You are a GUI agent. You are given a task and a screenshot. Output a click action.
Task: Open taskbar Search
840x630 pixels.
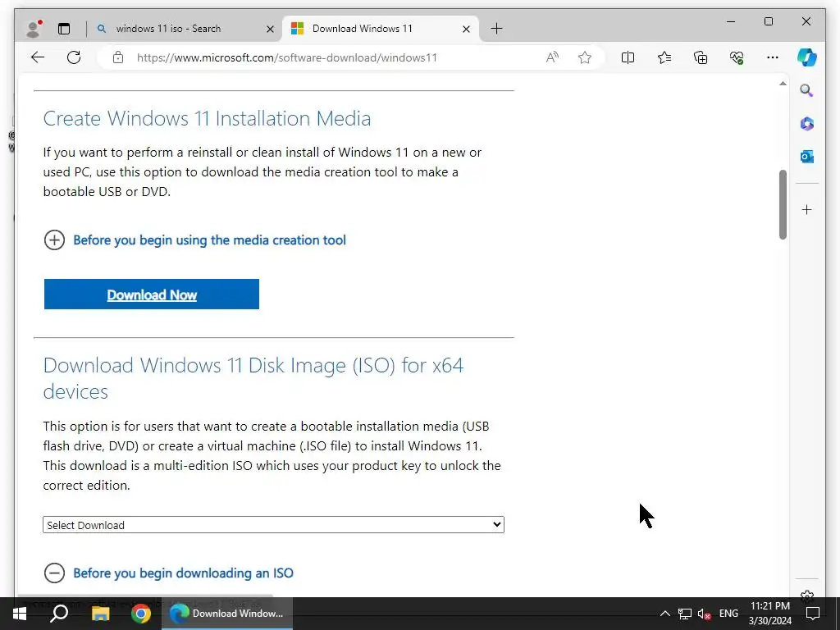[59, 614]
